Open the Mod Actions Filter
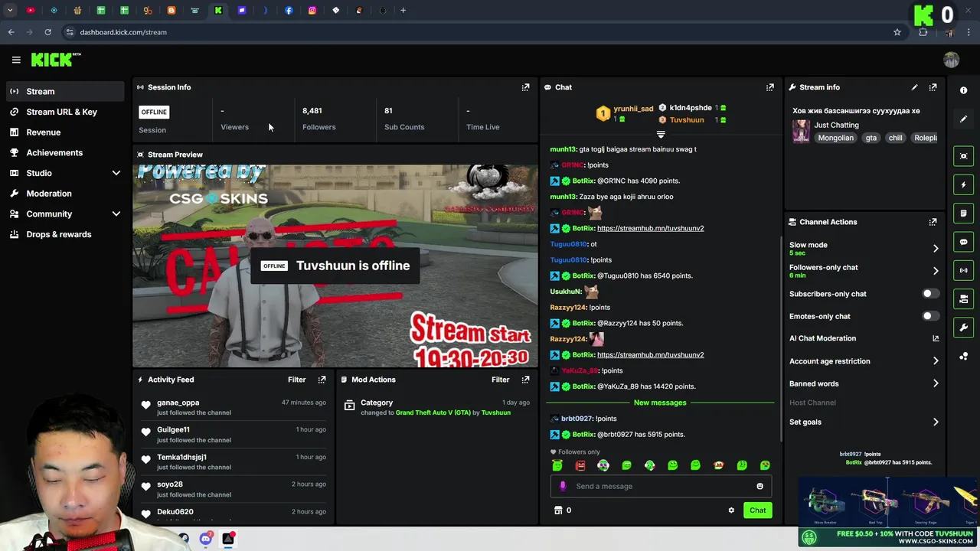Viewport: 980px width, 551px height. [500, 380]
